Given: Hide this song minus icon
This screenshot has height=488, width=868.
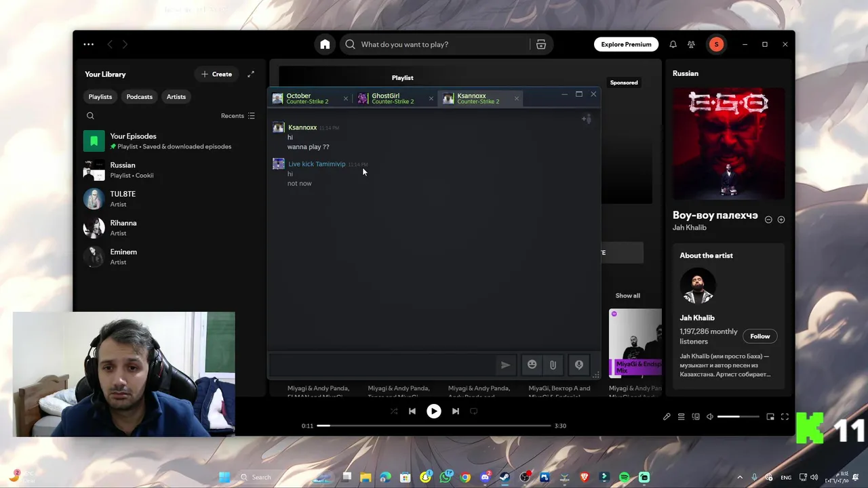Looking at the screenshot, I should (768, 220).
